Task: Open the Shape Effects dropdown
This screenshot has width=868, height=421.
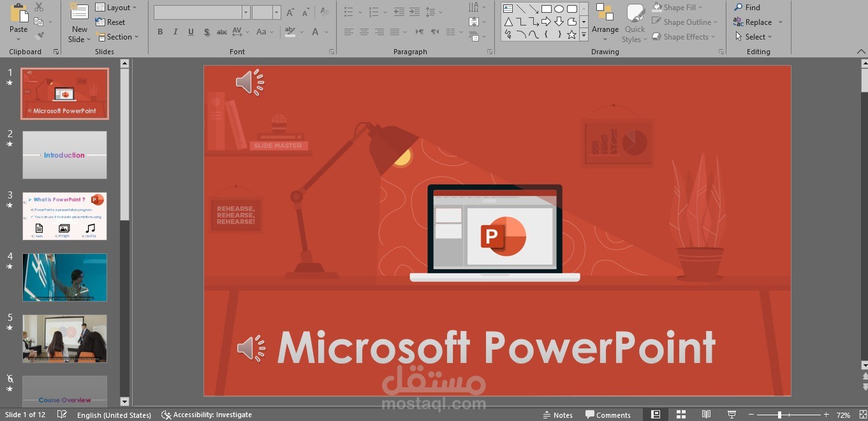Action: [x=683, y=37]
